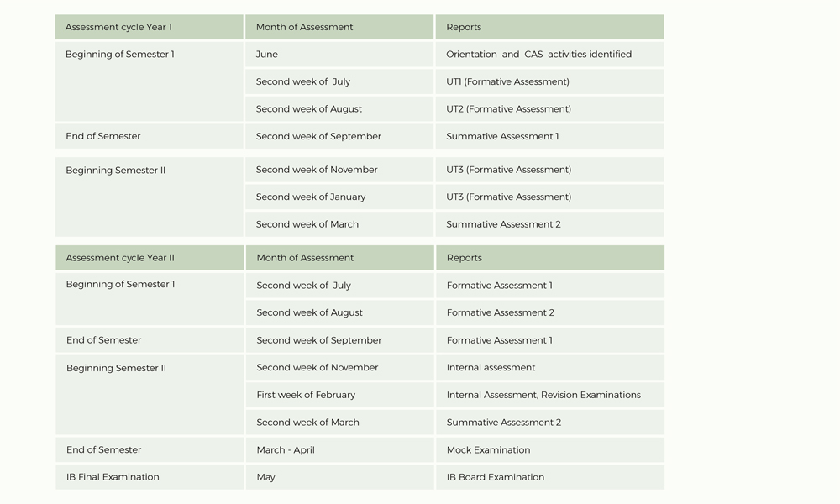The height and width of the screenshot is (504, 840).
Task: Click the 'Assessment cycle Year 1' header cell
Action: pyautogui.click(x=150, y=27)
